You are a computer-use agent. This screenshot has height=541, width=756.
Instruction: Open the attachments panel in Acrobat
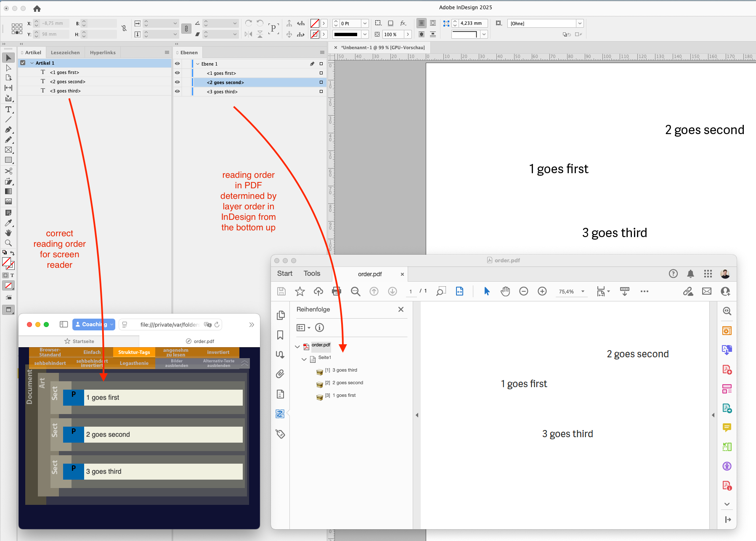pyautogui.click(x=281, y=374)
